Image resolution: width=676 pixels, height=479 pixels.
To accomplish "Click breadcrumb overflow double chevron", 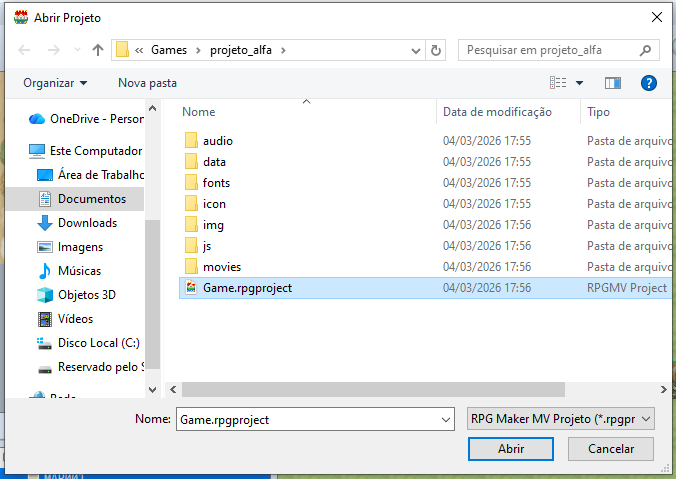I will tap(139, 50).
